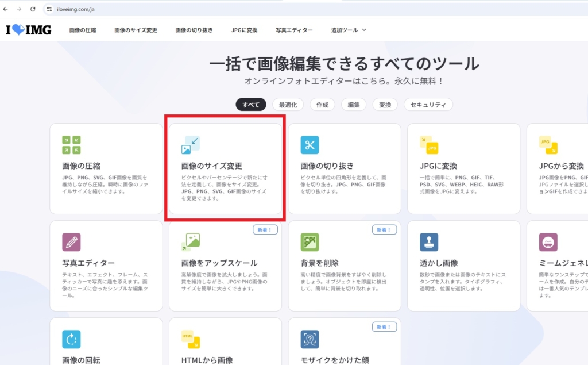Click the 画像の回転 rotate icon

tap(71, 339)
